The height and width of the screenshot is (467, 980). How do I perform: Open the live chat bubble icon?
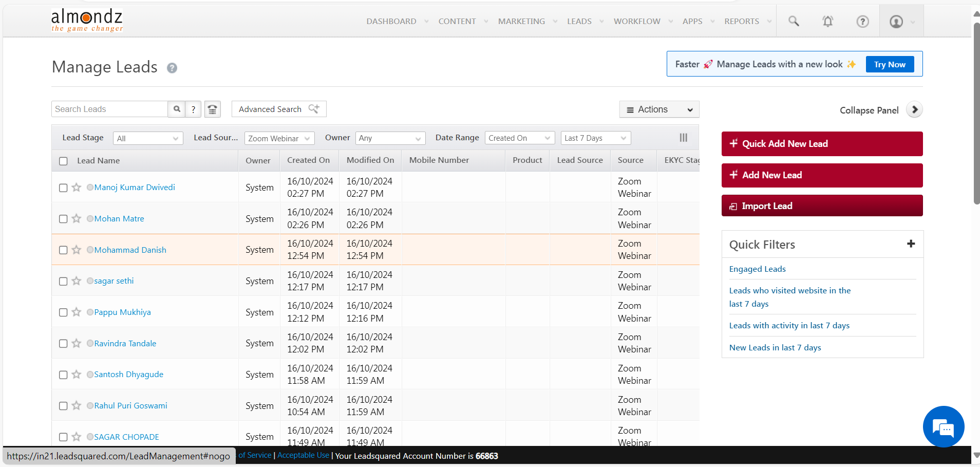(943, 426)
